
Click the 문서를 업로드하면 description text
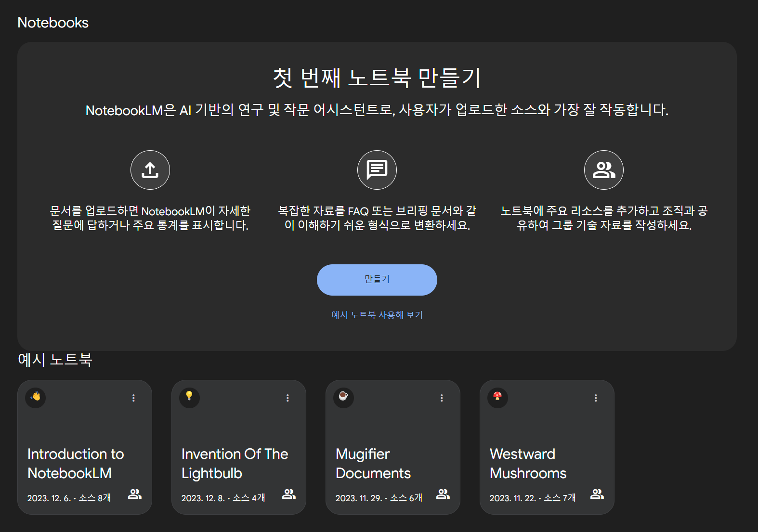(x=150, y=218)
